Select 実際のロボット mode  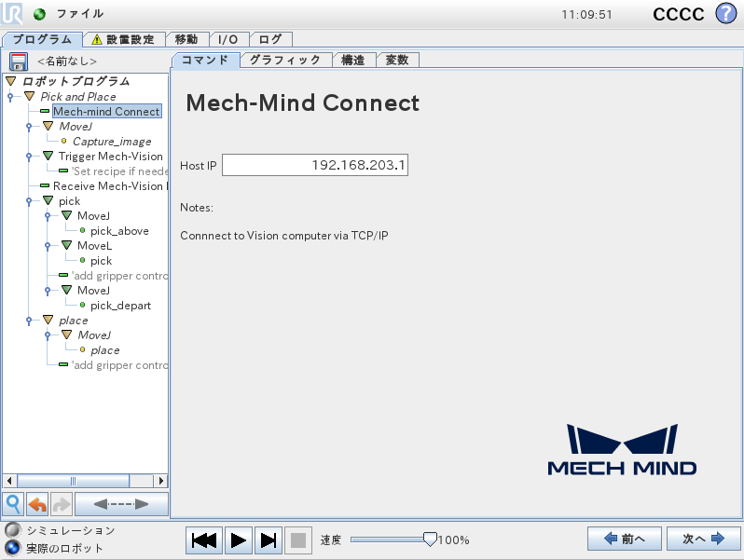pyautogui.click(x=13, y=548)
